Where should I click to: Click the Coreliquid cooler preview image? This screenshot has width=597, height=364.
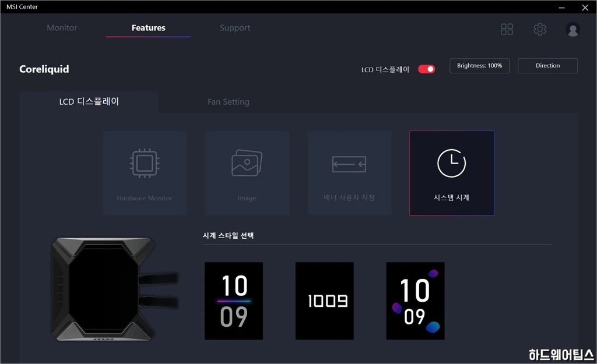[114, 289]
